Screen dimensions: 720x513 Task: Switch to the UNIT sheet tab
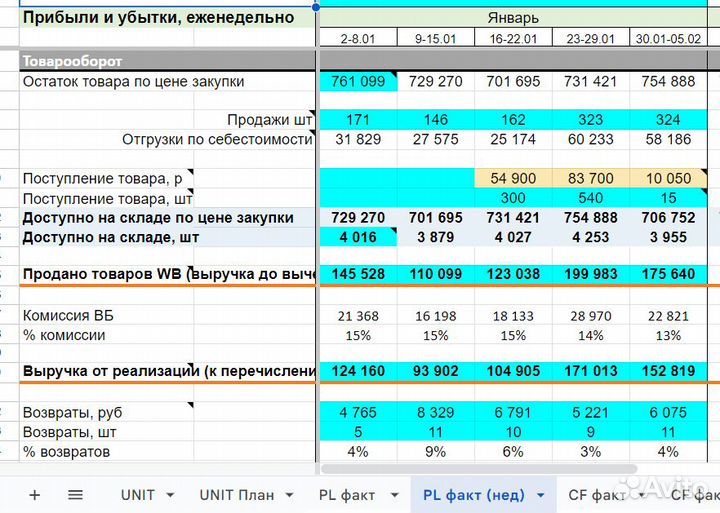138,495
